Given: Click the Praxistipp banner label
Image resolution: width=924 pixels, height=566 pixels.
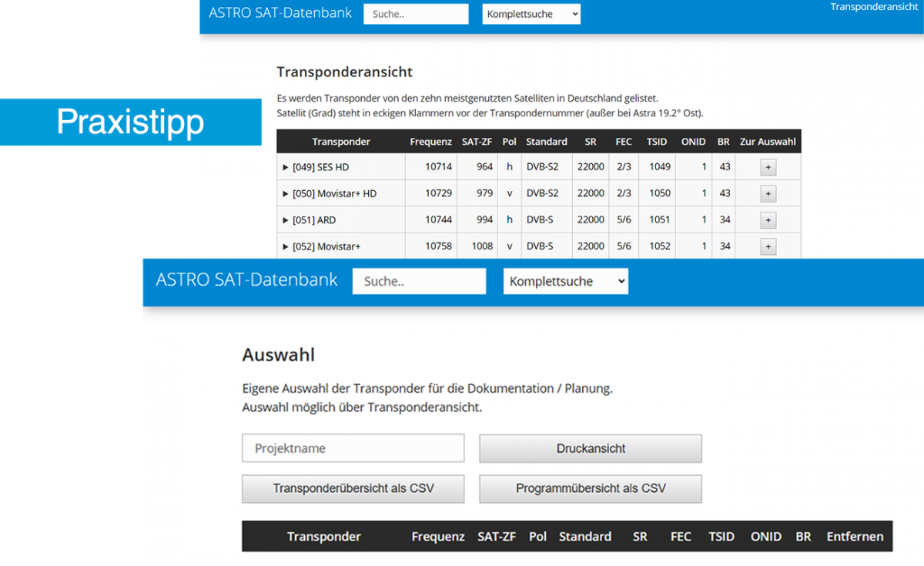Looking at the screenshot, I should (x=130, y=122).
